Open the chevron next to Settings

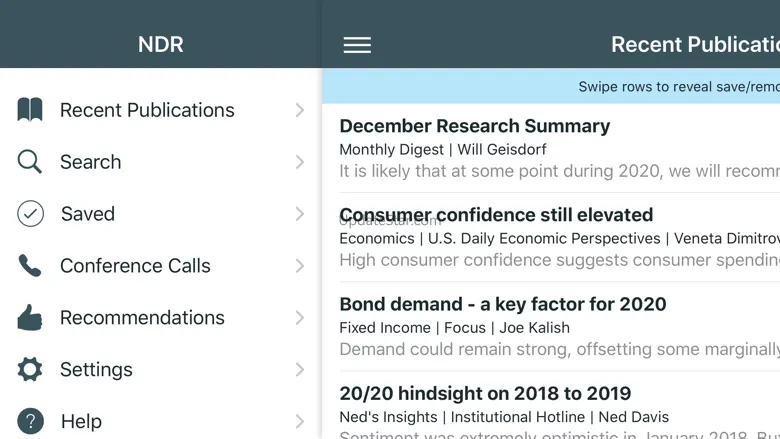coord(299,369)
